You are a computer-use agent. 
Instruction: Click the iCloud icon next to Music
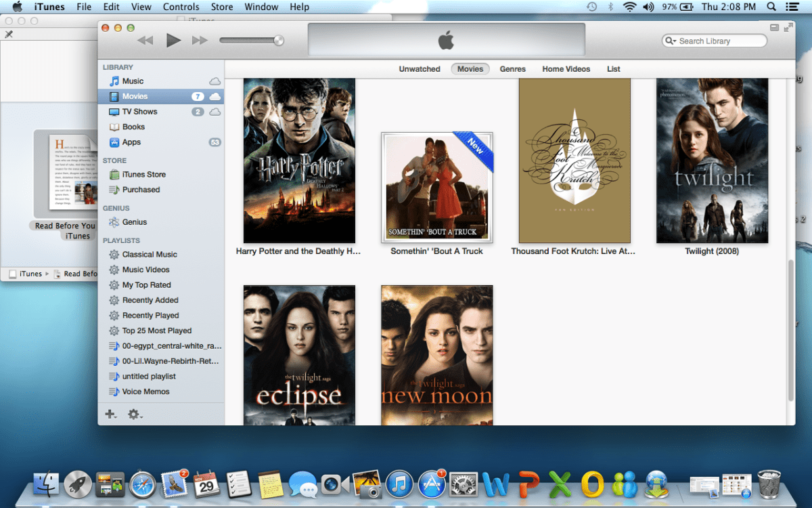(215, 81)
